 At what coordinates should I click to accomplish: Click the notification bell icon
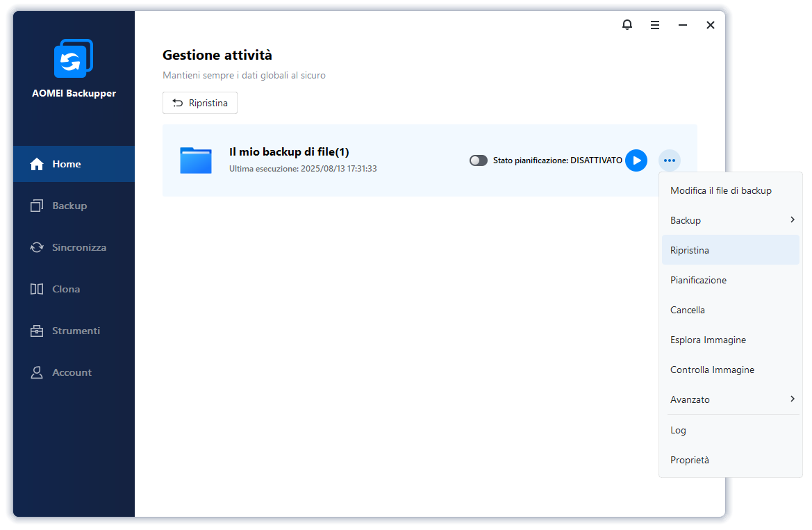[x=627, y=25]
